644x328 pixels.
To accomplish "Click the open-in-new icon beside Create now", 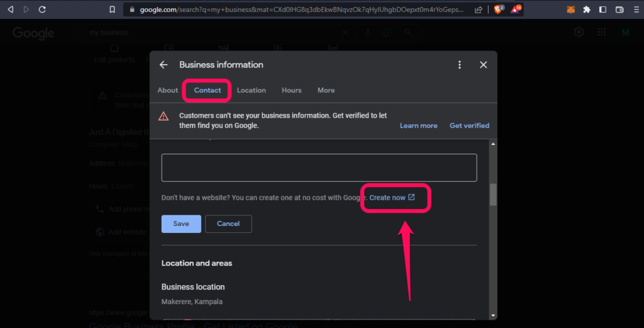I will pyautogui.click(x=411, y=197).
